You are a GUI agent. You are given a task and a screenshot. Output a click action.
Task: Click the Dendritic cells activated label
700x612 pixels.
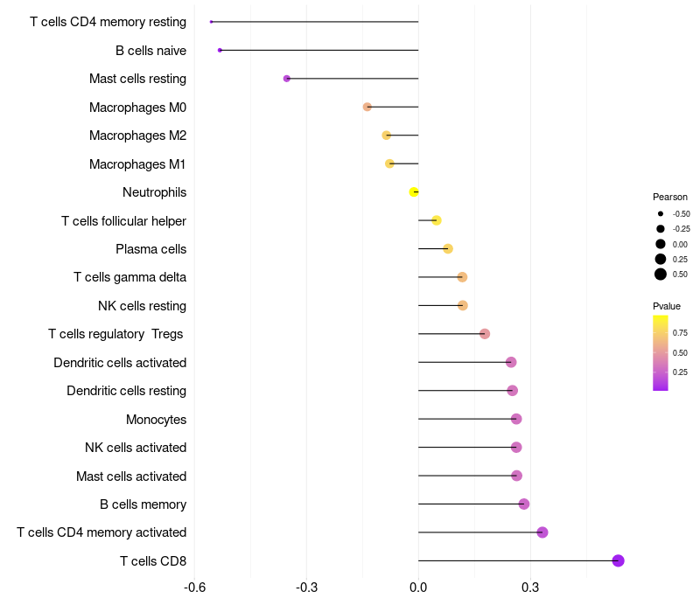point(120,363)
